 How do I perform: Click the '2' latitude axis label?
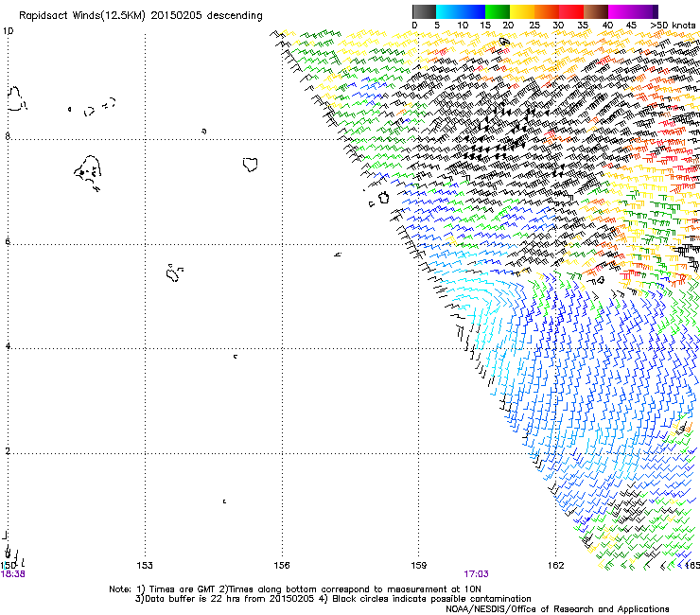click(8, 451)
